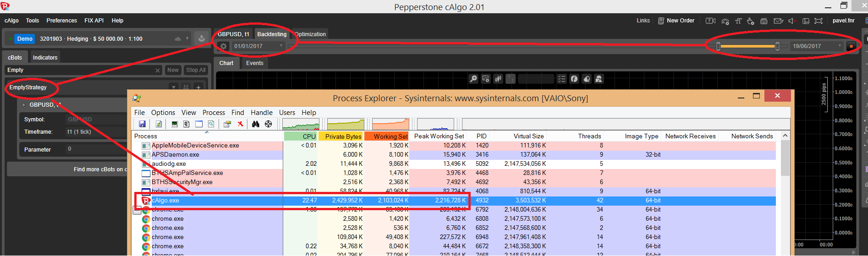Open the Links menu in cAlgo
The width and height of the screenshot is (868, 256).
point(643,21)
